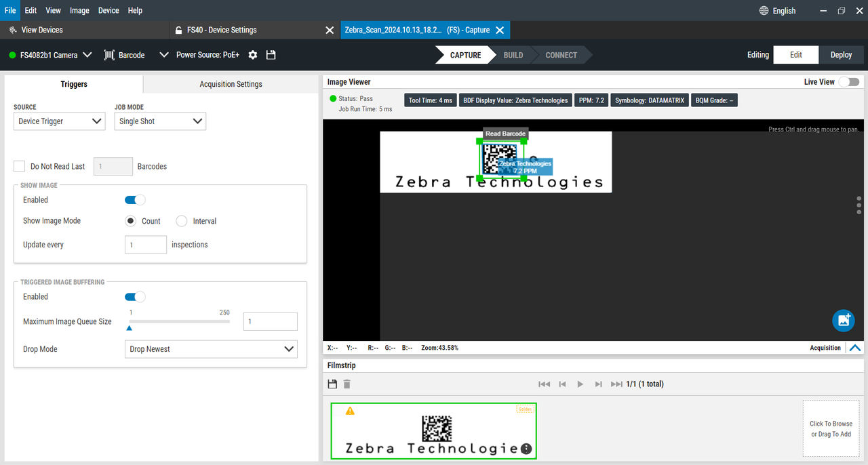This screenshot has width=868, height=465.
Task: Jump to last filmstrip image
Action: 616,384
